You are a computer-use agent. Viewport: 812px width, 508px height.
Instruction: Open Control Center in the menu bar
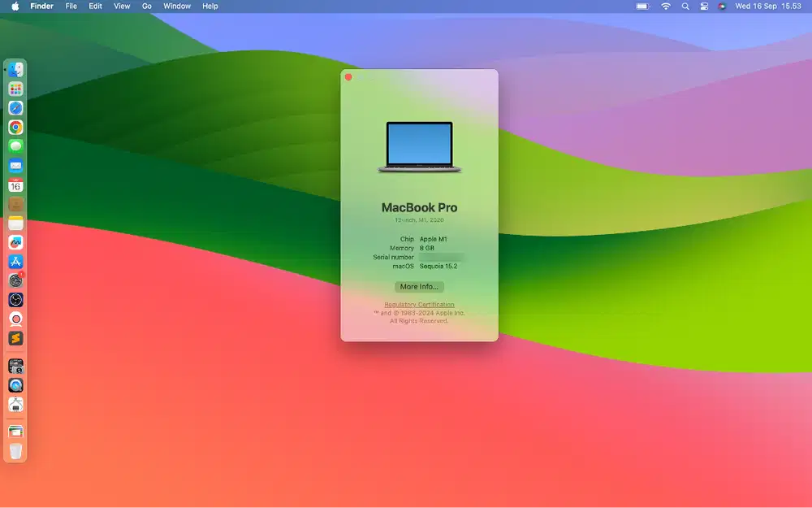click(x=704, y=7)
